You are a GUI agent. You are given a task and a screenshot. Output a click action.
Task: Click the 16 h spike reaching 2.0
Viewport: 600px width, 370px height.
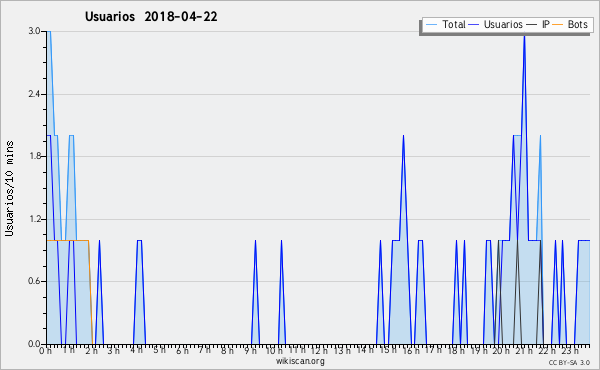[x=403, y=136]
